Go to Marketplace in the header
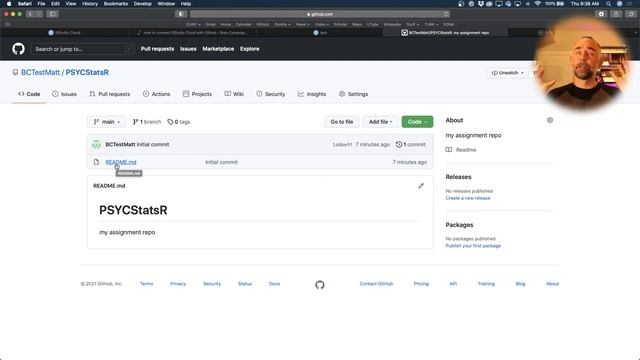Image resolution: width=640 pixels, height=360 pixels. click(x=218, y=49)
